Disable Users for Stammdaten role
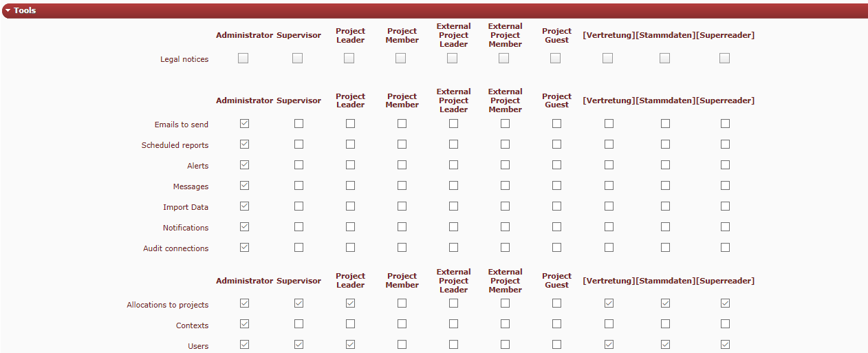Image resolution: width=868 pixels, height=353 pixels. (665, 345)
